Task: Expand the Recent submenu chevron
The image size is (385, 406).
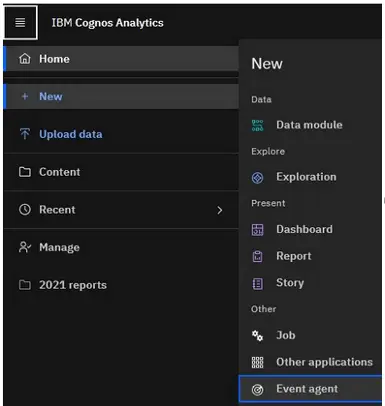Action: 219,210
